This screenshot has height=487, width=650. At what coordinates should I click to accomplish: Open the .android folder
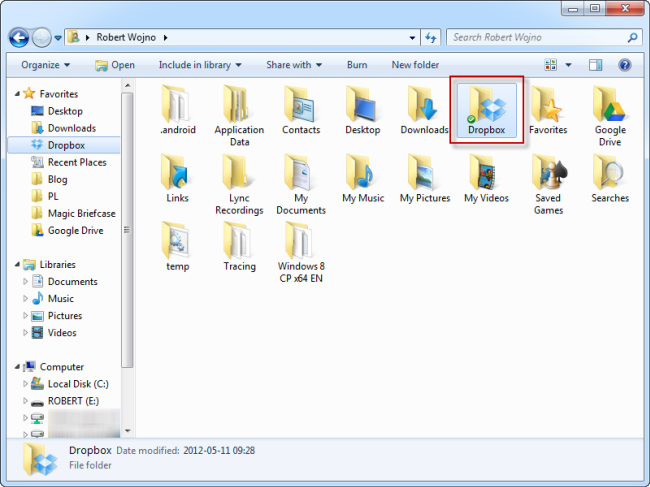pos(177,110)
